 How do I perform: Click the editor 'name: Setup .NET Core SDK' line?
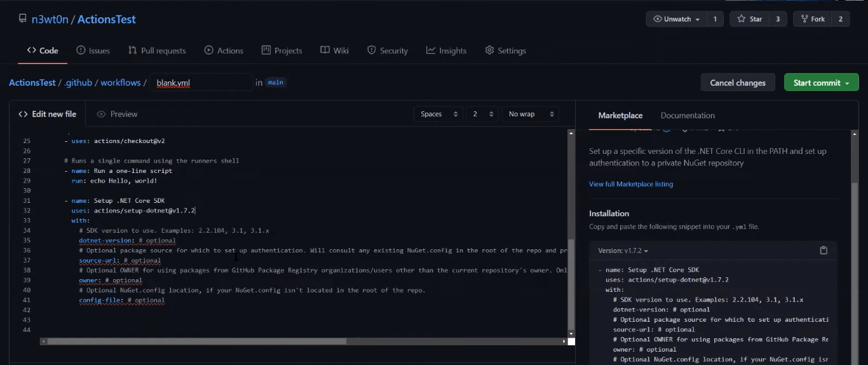click(x=114, y=200)
